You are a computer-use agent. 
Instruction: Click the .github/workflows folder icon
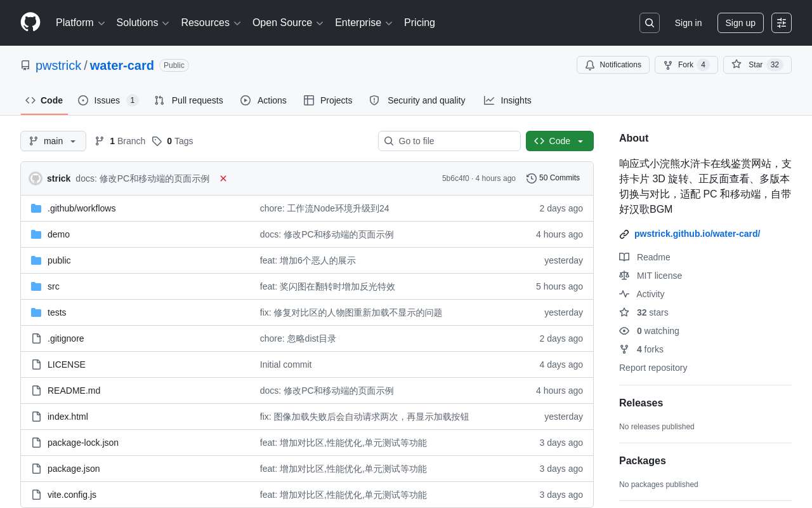36,208
